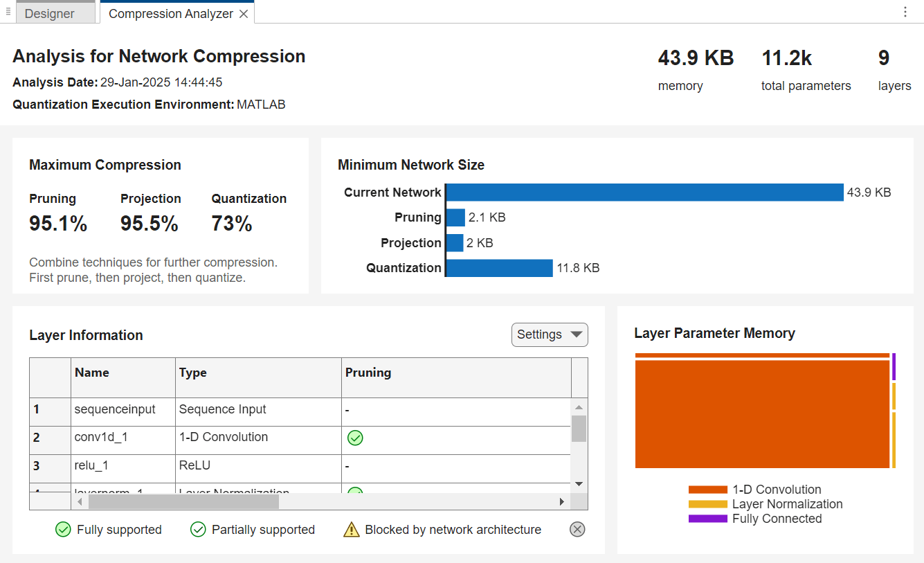Click the large orange convolution treemap block
The image size is (924, 563).
pos(762,414)
